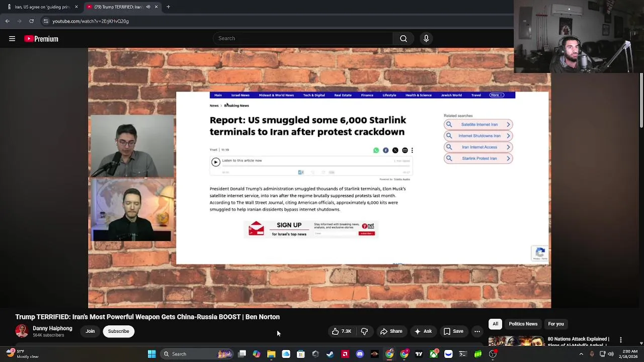Image resolution: width=644 pixels, height=362 pixels.
Task: Select the All filter chip
Action: 496,324
